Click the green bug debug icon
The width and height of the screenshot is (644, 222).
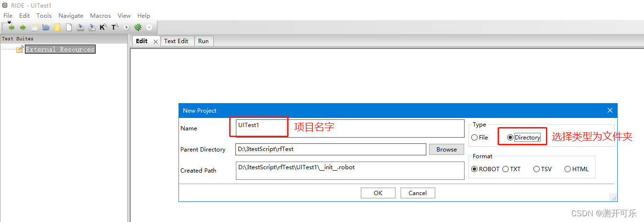(x=138, y=27)
